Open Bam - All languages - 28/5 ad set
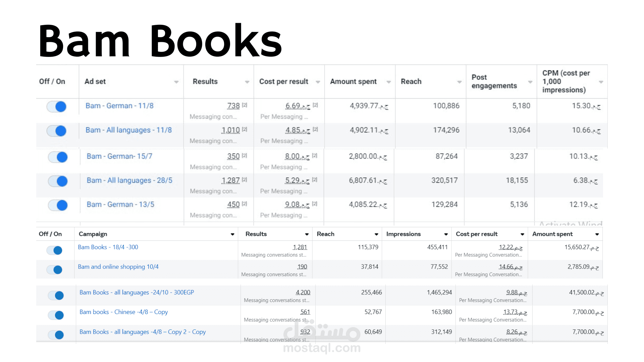The height and width of the screenshot is (362, 644). point(129,180)
